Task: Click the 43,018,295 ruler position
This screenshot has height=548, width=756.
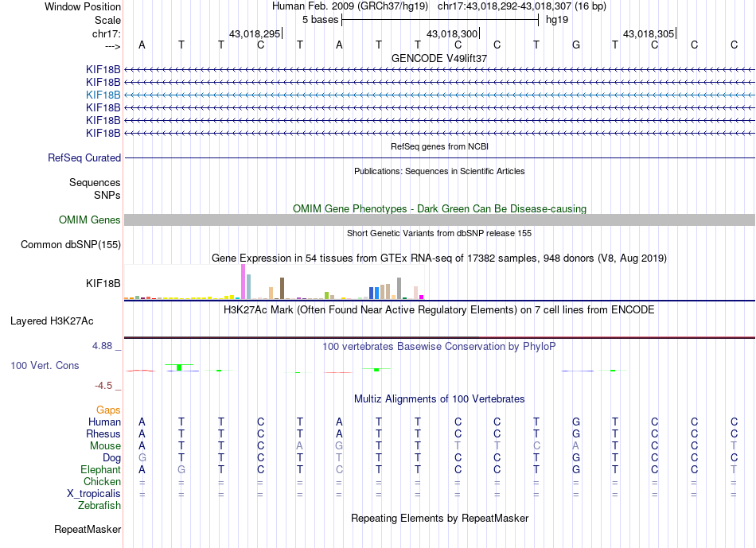Action: point(255,33)
